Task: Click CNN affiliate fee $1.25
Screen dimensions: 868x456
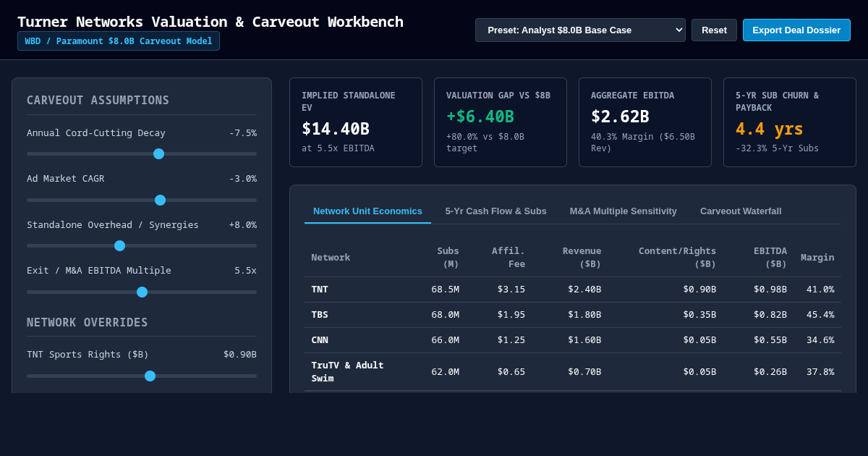Action: 511,339
